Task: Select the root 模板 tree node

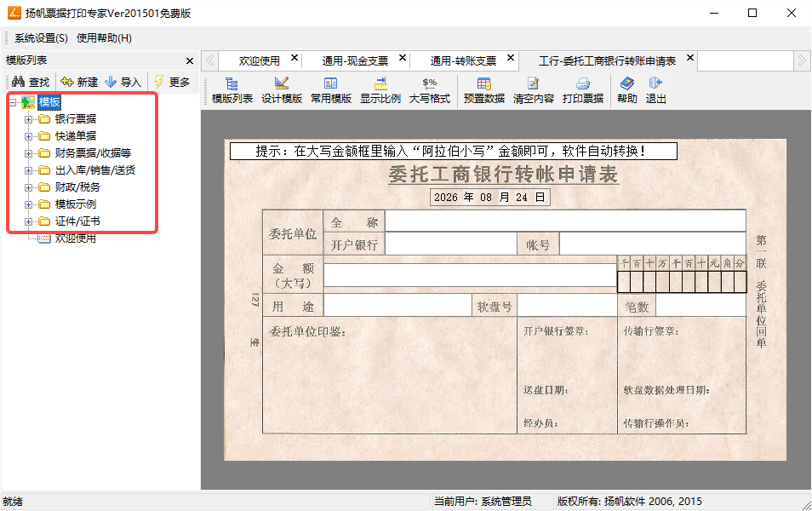Action: tap(49, 102)
